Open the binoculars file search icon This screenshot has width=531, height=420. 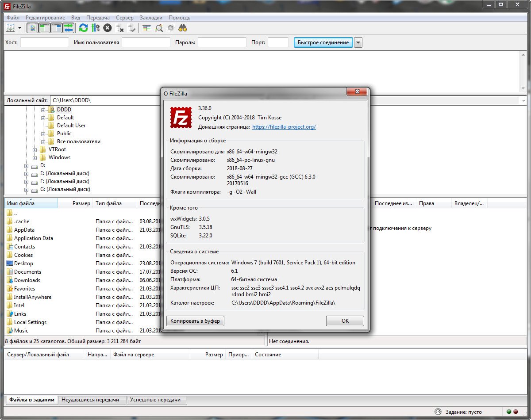[183, 28]
